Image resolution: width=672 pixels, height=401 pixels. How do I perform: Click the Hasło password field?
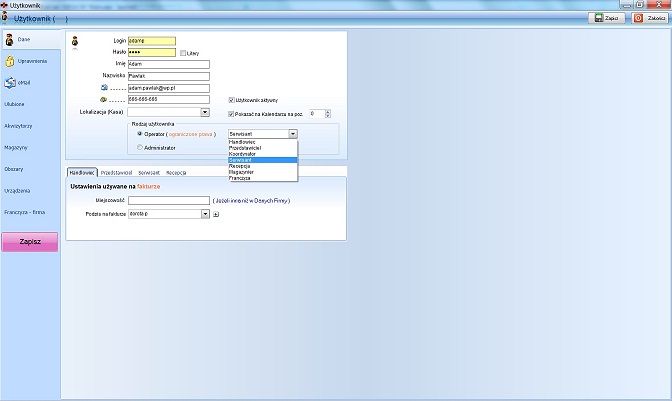152,53
